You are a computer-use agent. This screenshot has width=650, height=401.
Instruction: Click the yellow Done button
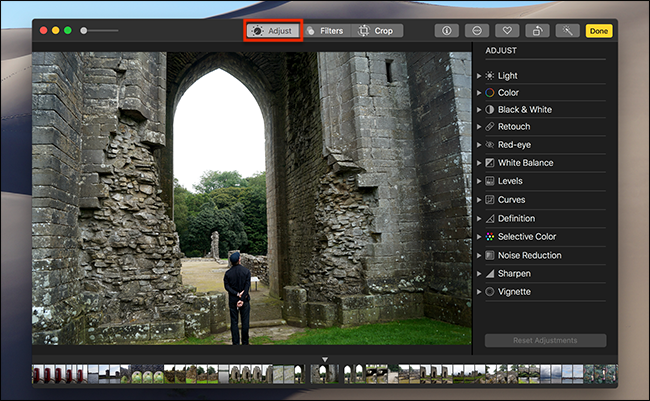(599, 31)
